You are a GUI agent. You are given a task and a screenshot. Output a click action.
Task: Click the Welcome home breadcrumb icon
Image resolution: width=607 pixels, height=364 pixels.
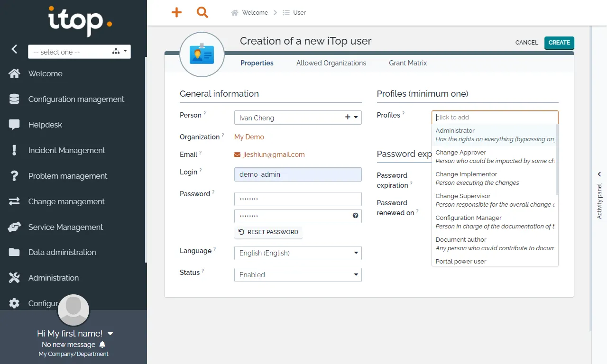(x=234, y=13)
